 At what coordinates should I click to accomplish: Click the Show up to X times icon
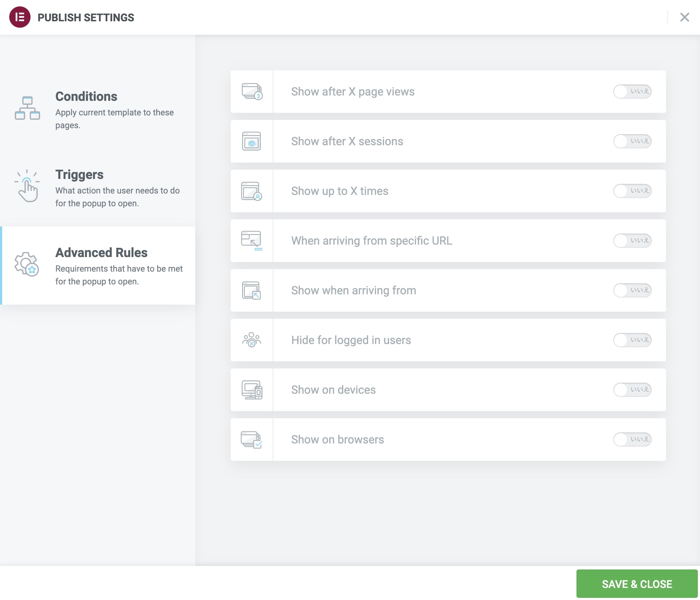252,191
